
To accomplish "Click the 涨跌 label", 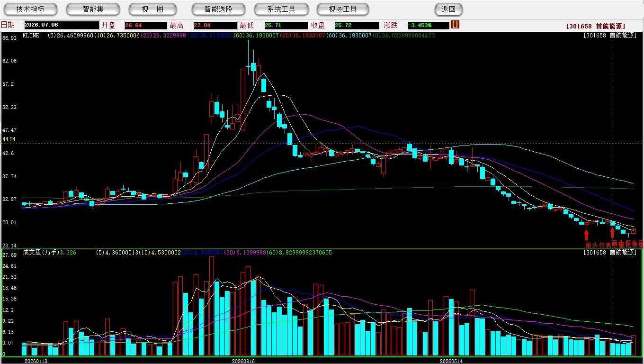I will tap(391, 25).
